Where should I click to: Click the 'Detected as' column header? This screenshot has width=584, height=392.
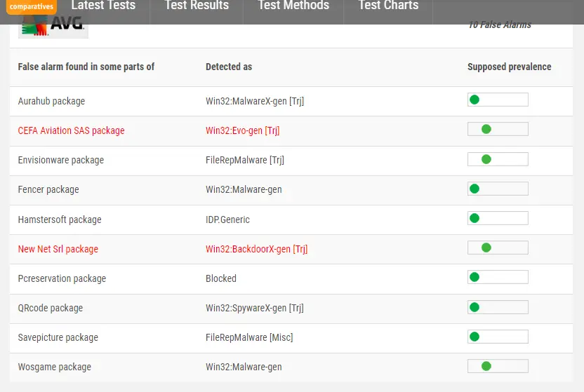tap(229, 67)
